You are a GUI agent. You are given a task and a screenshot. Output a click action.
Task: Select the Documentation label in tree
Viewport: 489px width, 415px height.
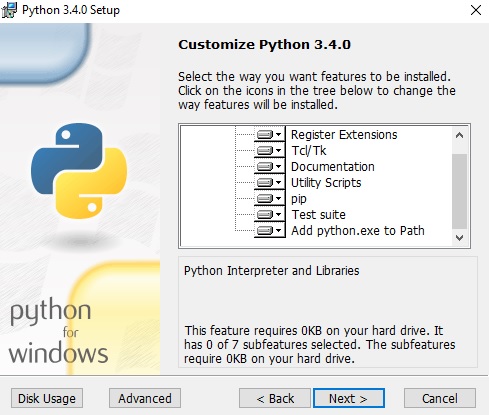coord(333,167)
